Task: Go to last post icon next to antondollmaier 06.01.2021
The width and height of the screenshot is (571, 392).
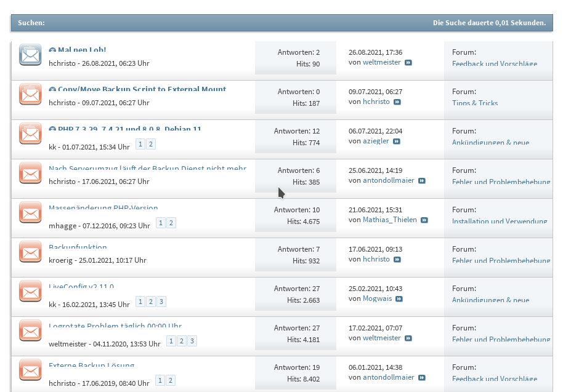Action: pos(422,378)
